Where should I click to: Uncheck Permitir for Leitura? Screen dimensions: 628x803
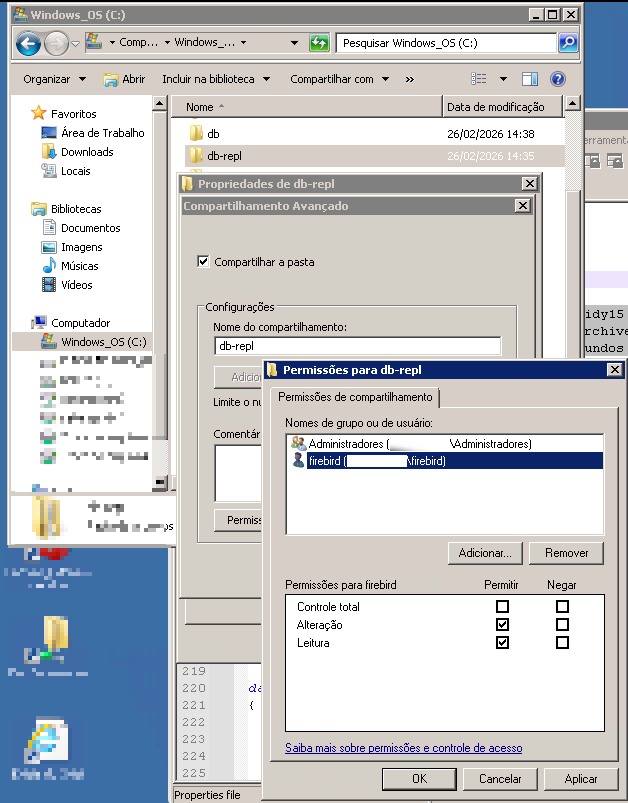503,642
